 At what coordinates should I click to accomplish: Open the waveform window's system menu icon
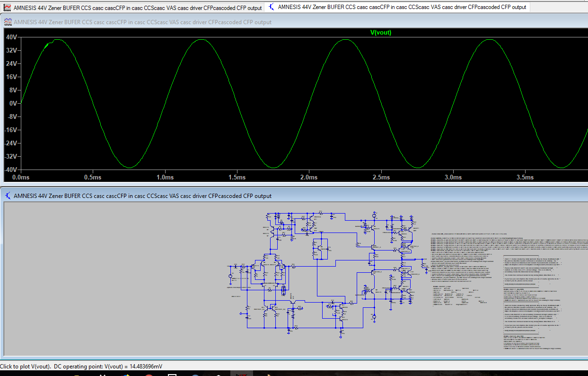[8, 22]
